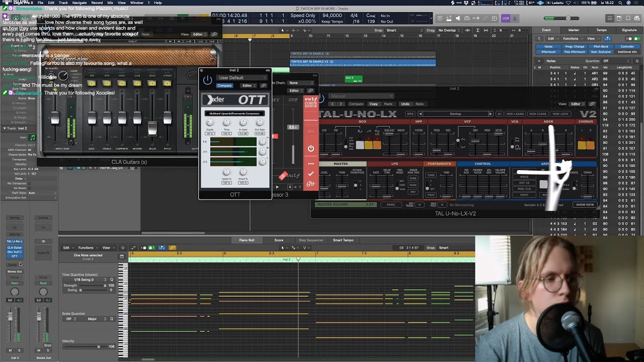
Task: Click the automation curve icon in Piano Roll
Action: [x=133, y=248]
